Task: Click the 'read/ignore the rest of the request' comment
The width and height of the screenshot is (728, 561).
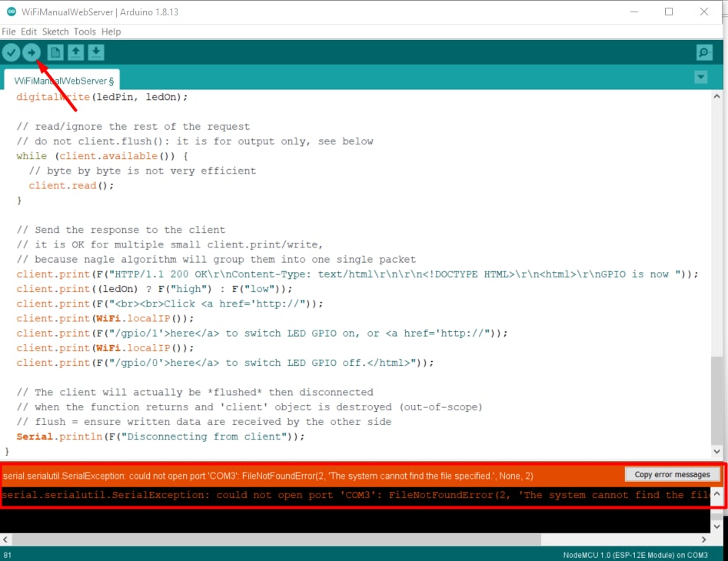Action: [x=133, y=126]
